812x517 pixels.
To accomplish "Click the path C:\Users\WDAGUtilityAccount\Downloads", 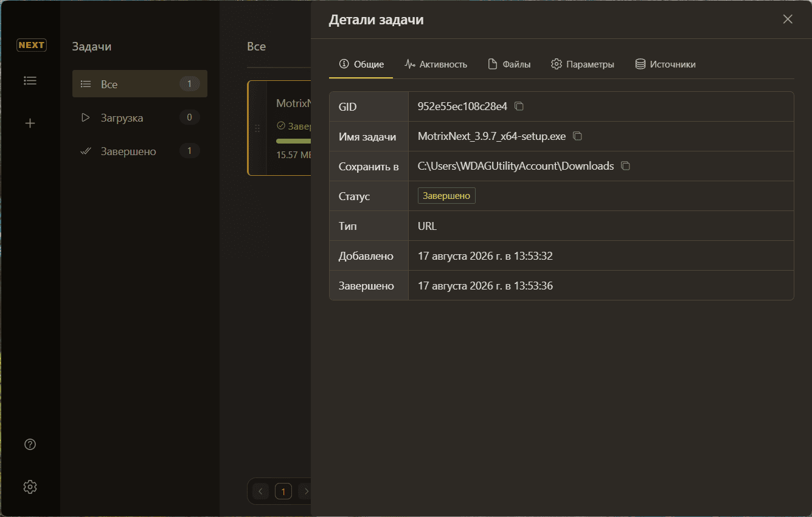I will pos(516,166).
